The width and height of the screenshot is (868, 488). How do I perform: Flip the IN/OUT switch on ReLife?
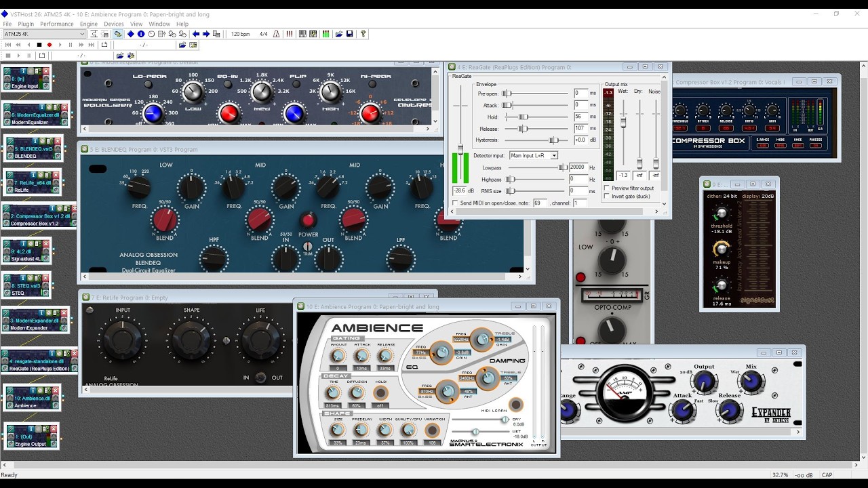260,378
